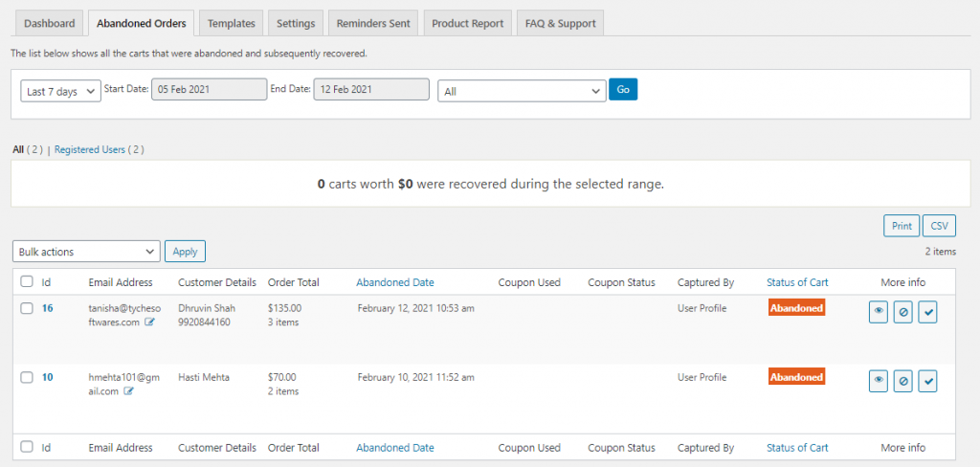Click the date February 12, 2021 10:53 am

click(415, 308)
